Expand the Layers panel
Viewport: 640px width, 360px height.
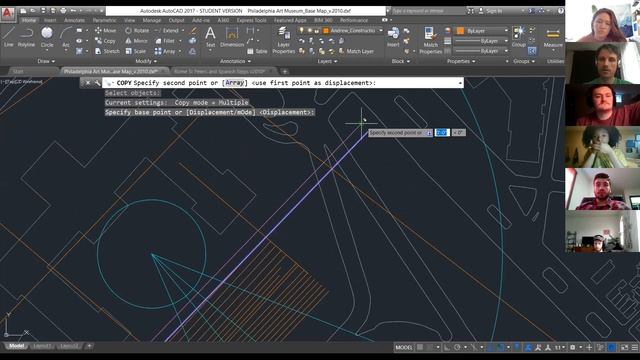tap(327, 61)
